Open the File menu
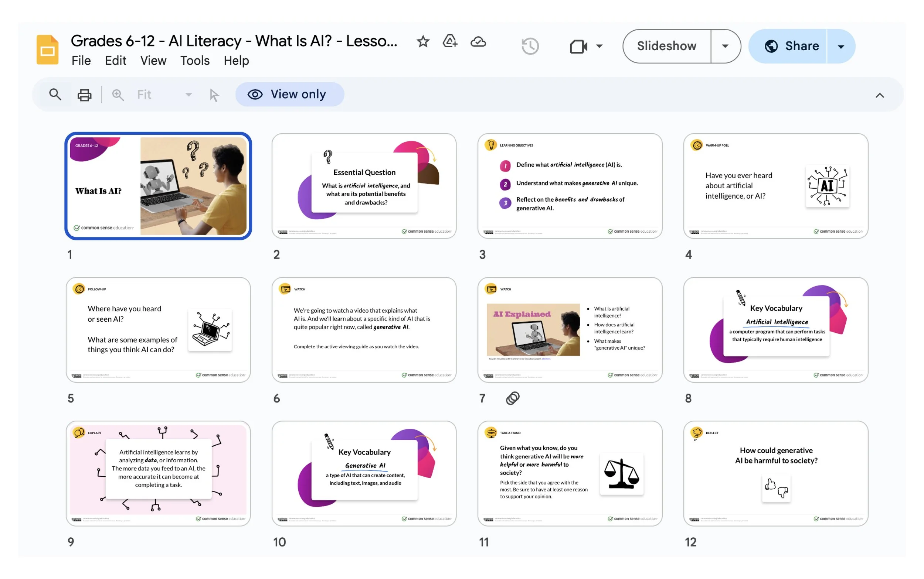 pyautogui.click(x=81, y=61)
